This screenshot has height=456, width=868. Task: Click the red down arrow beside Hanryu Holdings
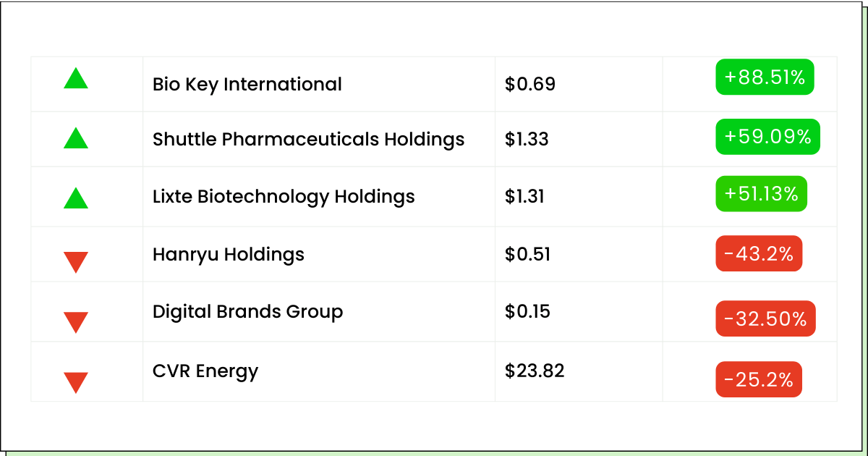tap(76, 262)
